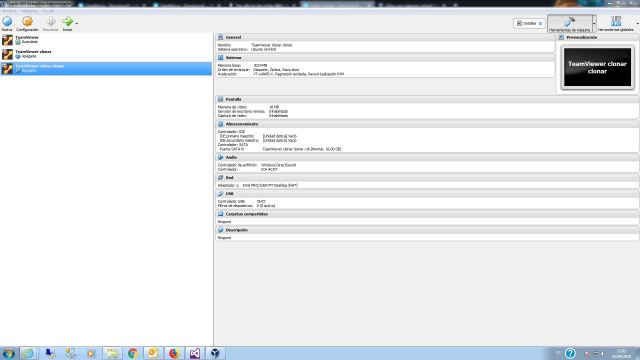
Task: Open VirtualBox cube icon in the taskbar
Action: pos(215,353)
